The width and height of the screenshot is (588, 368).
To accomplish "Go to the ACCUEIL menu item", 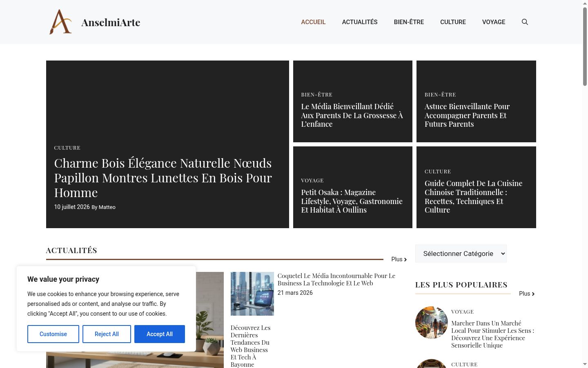I will (x=313, y=22).
